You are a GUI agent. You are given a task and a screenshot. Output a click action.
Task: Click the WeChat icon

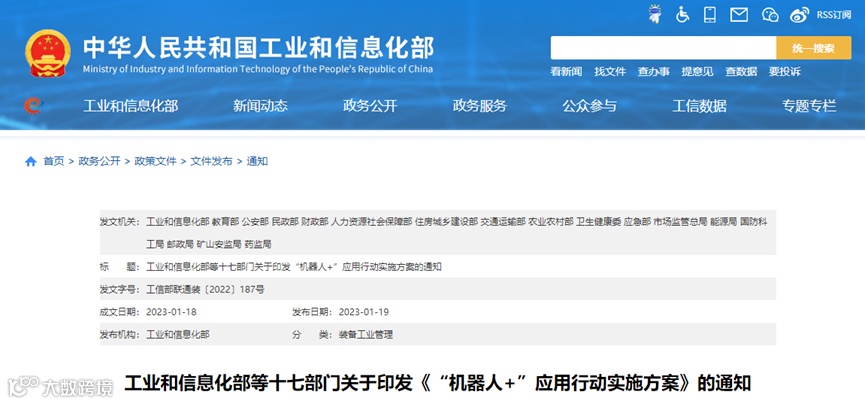770,15
